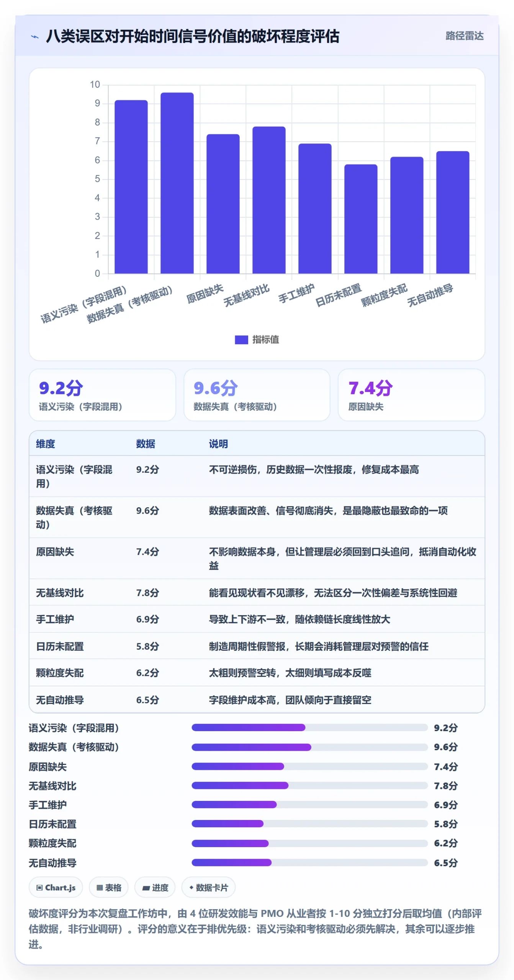The height and width of the screenshot is (980, 514).
Task: Click the 维度 column header
Action: pyautogui.click(x=46, y=444)
